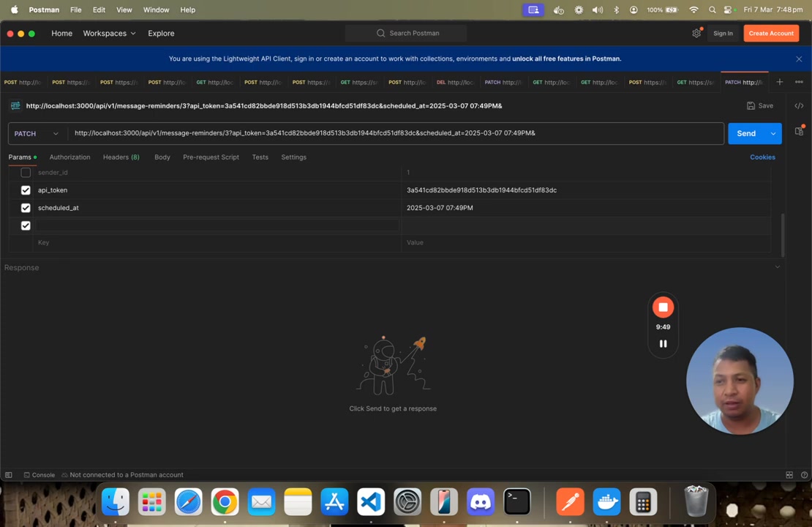The width and height of the screenshot is (812, 527).
Task: Switch to the Headers (8) tab
Action: click(121, 157)
